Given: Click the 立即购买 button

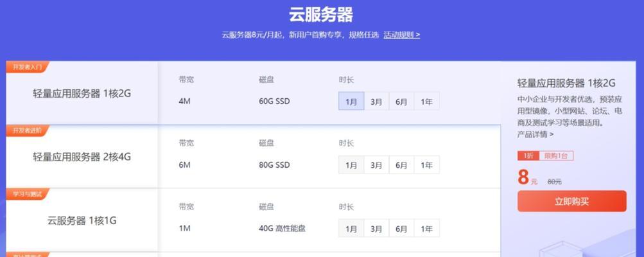Looking at the screenshot, I should tap(571, 201).
